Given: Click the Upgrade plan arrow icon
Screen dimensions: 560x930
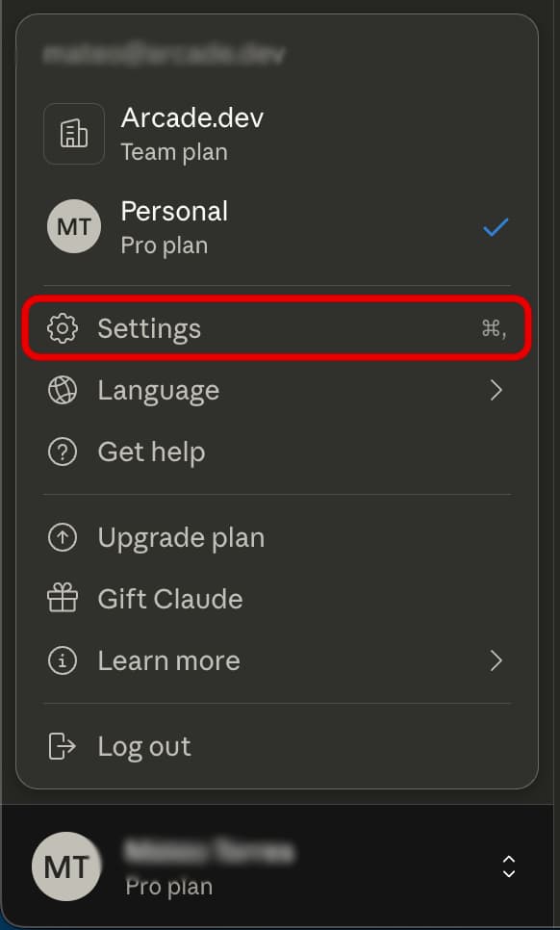Looking at the screenshot, I should [x=63, y=537].
